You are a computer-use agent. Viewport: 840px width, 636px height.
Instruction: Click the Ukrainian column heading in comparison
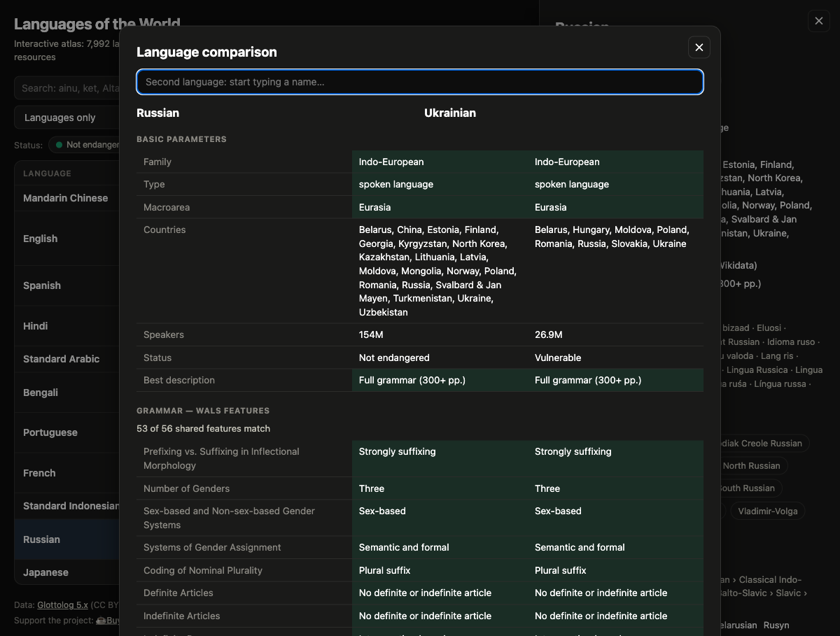click(450, 113)
